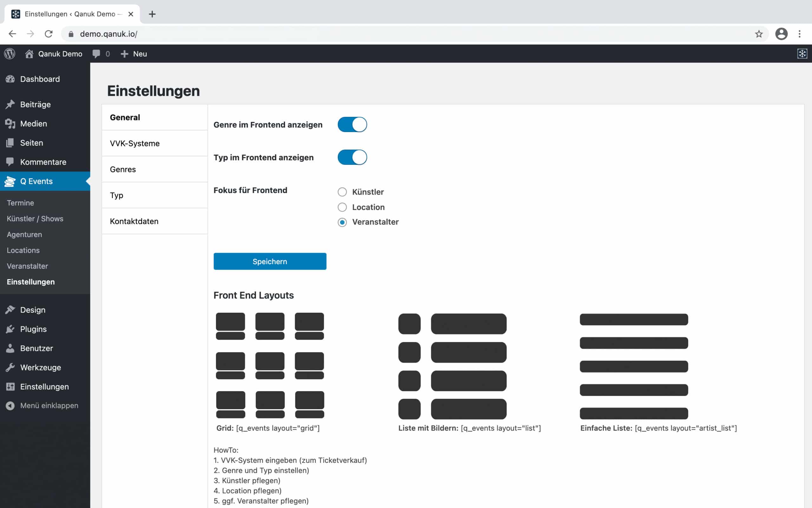Click the Kommentare speech bubble icon

coord(10,162)
